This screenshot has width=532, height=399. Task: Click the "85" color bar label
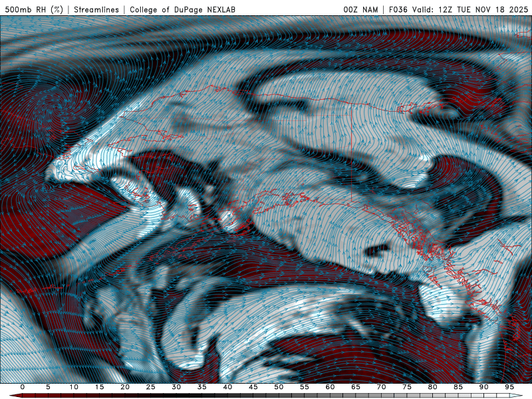click(x=458, y=387)
